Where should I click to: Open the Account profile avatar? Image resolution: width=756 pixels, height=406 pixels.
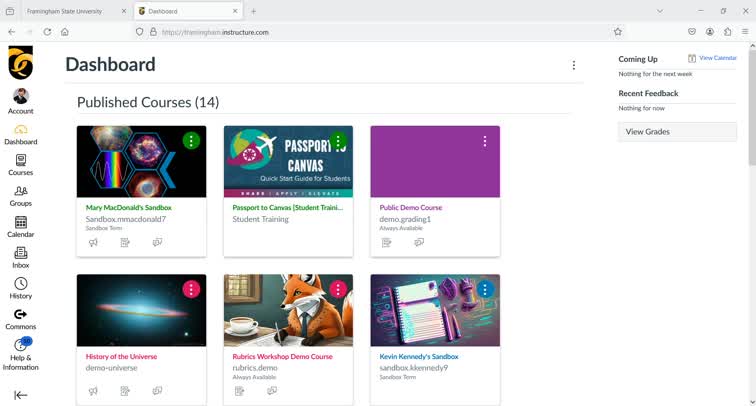pyautogui.click(x=21, y=96)
